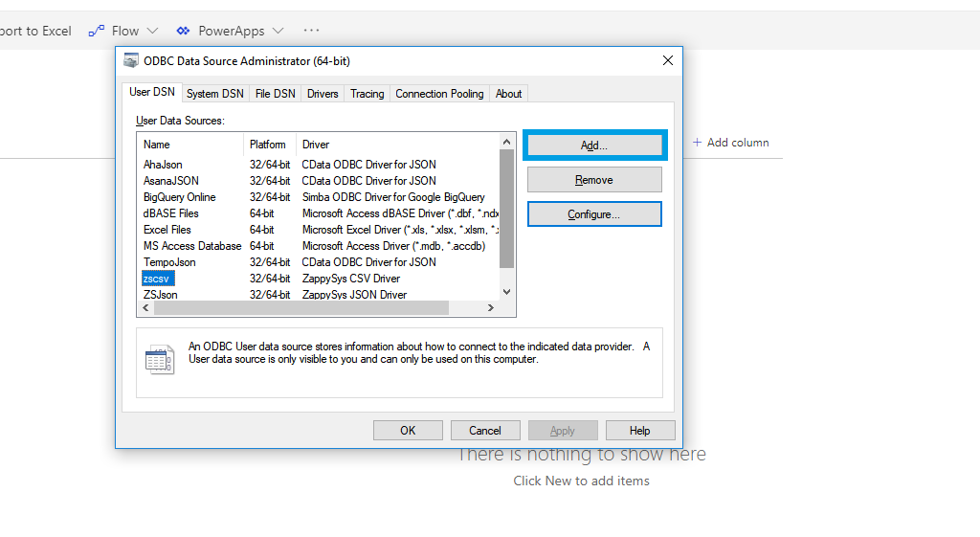The height and width of the screenshot is (537, 980).
Task: Click the PowerApps icon
Action: (x=183, y=31)
